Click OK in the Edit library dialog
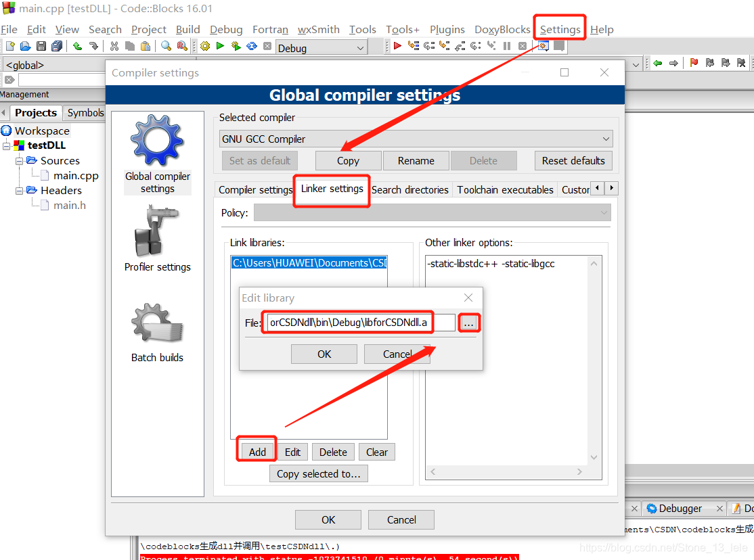754x560 pixels. (324, 354)
